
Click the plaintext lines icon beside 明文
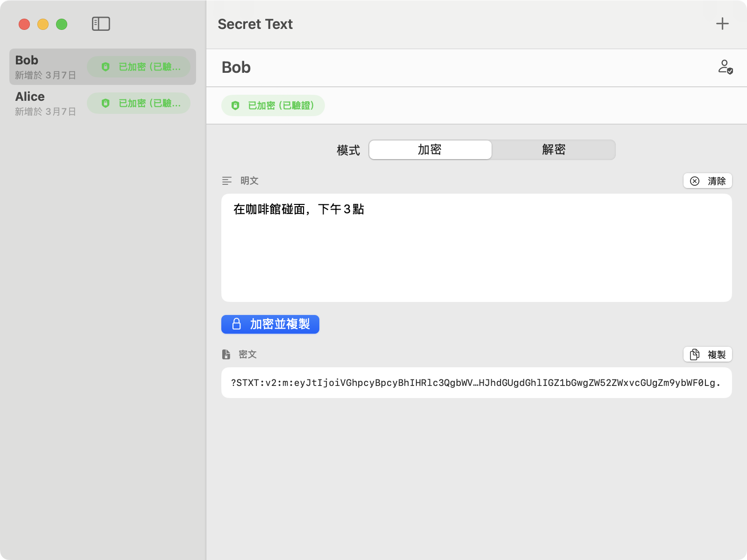tap(227, 181)
